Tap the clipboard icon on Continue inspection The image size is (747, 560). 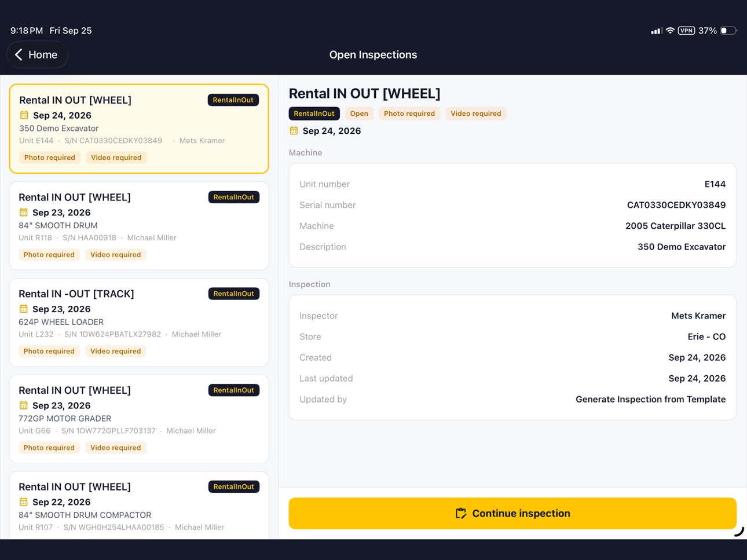(x=461, y=513)
